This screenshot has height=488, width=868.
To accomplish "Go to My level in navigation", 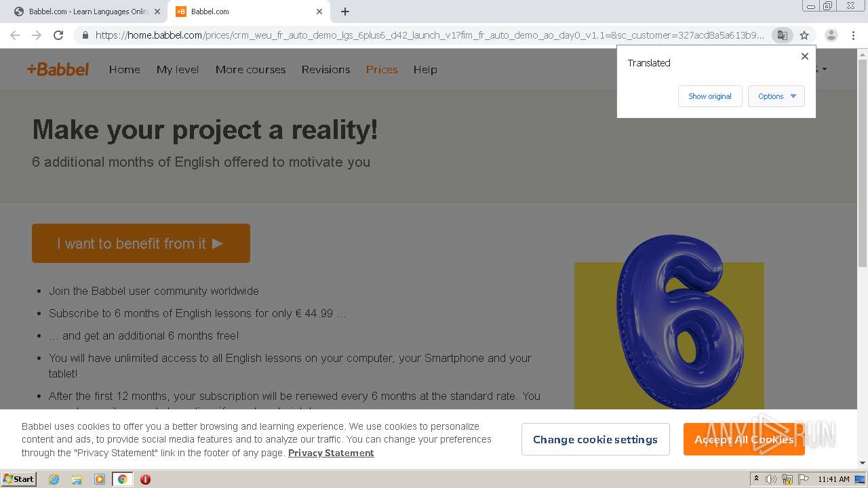I will (x=178, y=69).
